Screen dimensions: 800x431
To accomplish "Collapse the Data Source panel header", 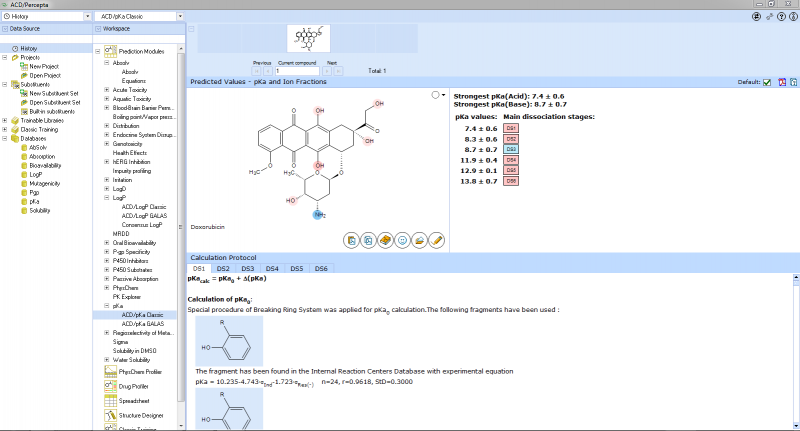I will [5, 29].
